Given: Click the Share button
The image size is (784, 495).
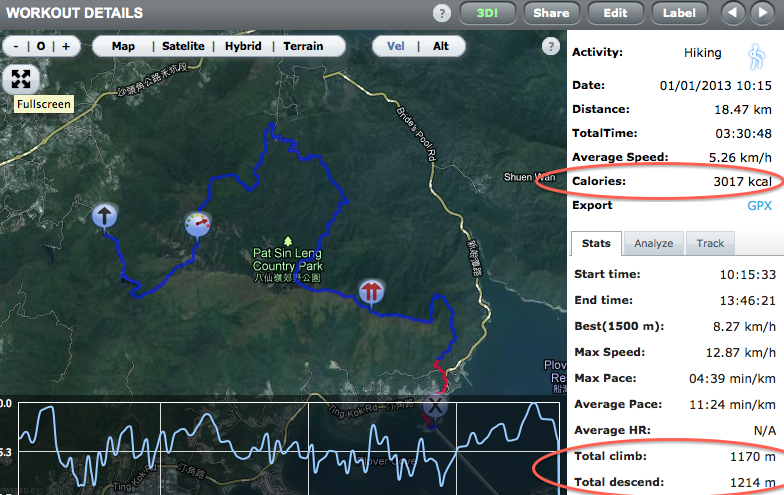Looking at the screenshot, I should [x=551, y=13].
